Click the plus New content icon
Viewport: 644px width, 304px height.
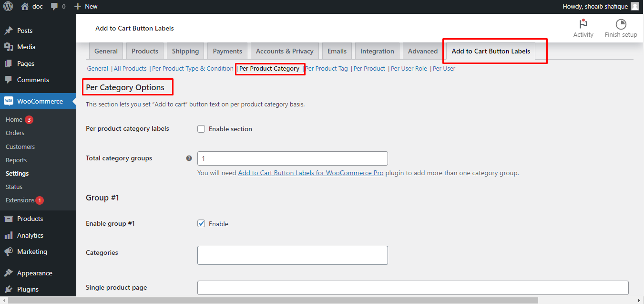78,7
